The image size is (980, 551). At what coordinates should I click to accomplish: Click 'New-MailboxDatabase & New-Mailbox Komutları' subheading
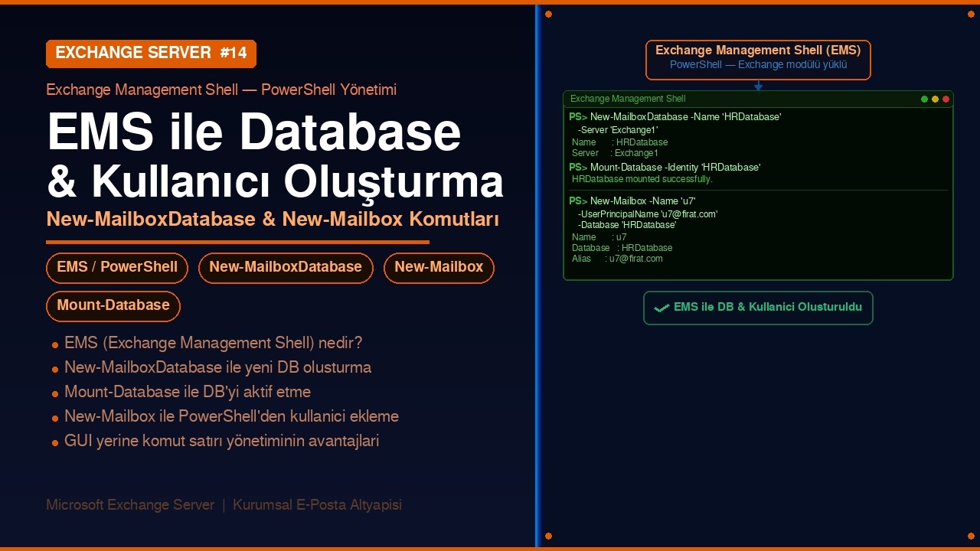click(x=273, y=220)
